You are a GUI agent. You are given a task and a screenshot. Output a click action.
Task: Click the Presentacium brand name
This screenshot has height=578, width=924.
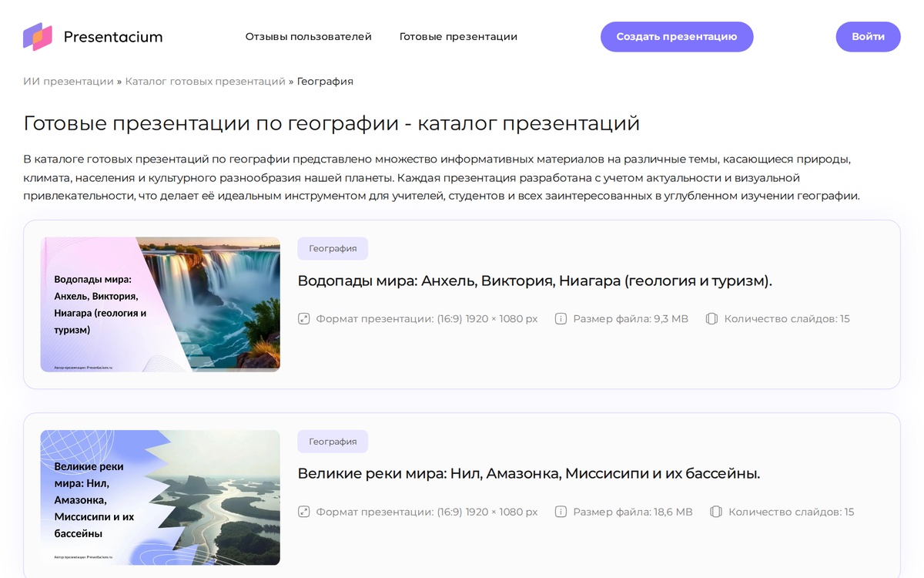(113, 37)
